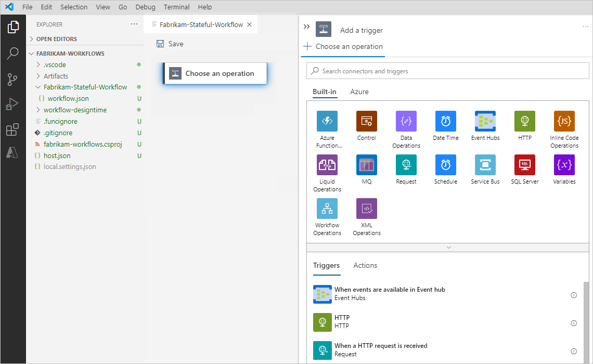
Task: Select the Event Hubs connector icon
Action: (485, 121)
